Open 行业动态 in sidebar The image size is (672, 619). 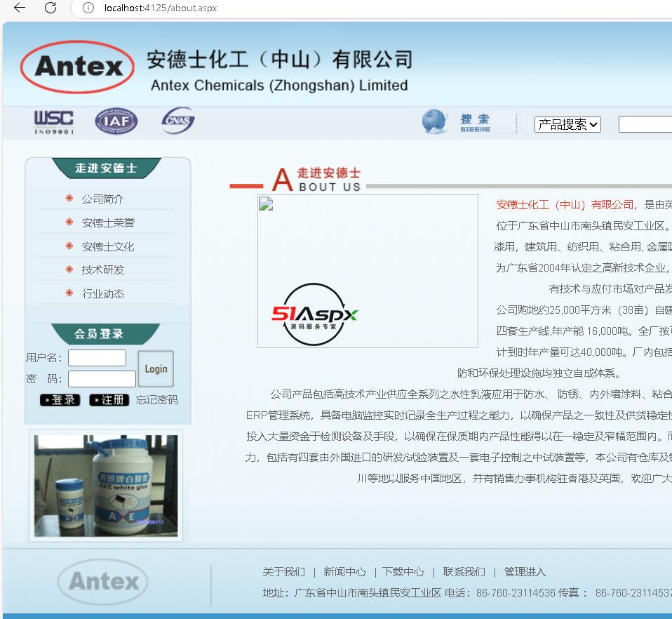pos(103,293)
